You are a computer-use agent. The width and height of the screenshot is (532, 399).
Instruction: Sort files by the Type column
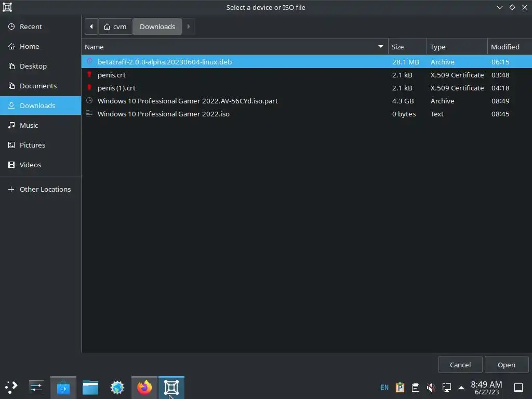(457, 47)
